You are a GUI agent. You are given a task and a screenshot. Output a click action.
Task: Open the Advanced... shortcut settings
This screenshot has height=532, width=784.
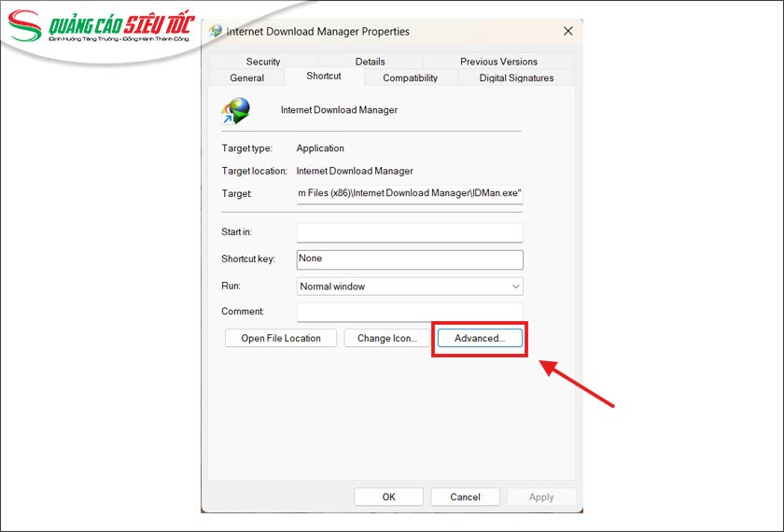click(x=480, y=338)
